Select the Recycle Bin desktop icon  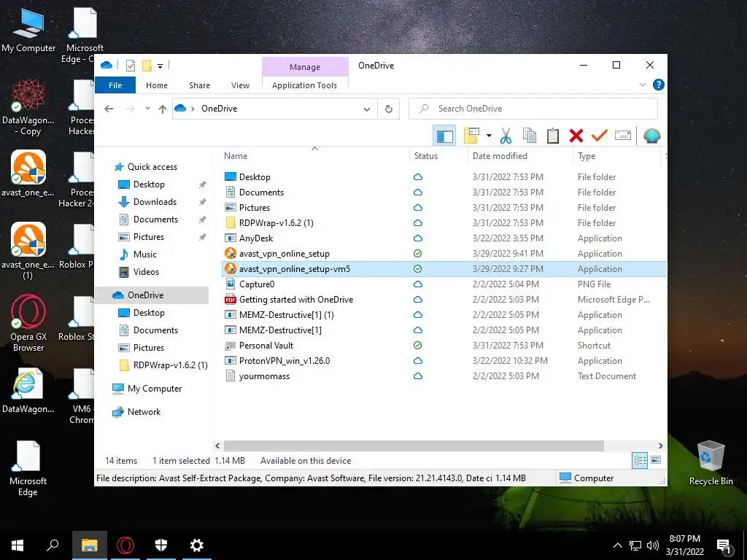[711, 463]
